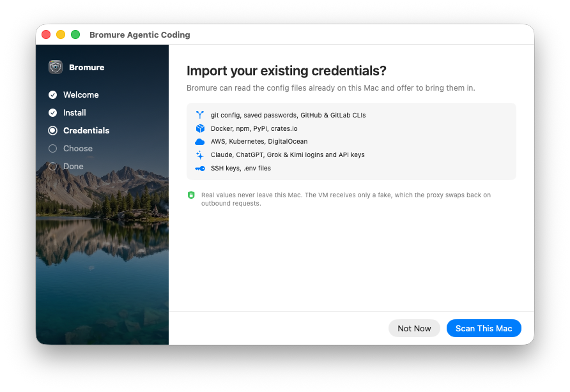Click 'Real values never leave this Mac' note
The height and width of the screenshot is (392, 570).
(346, 199)
